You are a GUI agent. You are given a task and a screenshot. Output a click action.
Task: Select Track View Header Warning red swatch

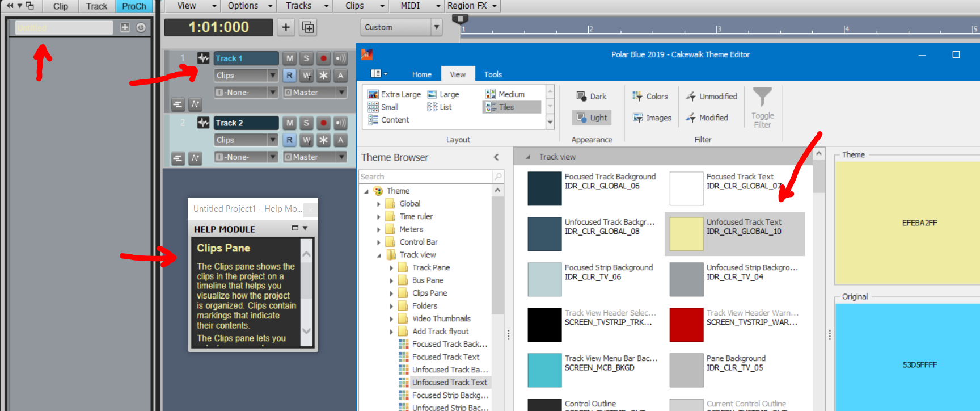(686, 325)
